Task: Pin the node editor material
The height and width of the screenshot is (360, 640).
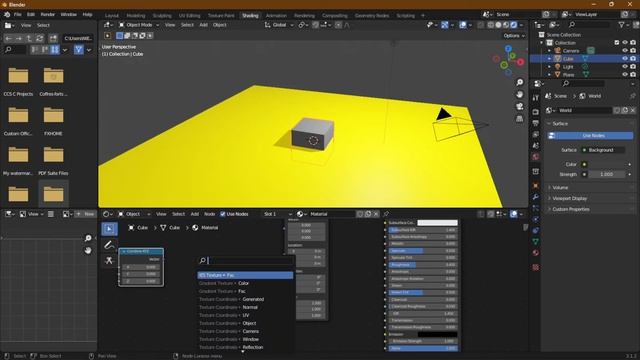Action: [386, 214]
